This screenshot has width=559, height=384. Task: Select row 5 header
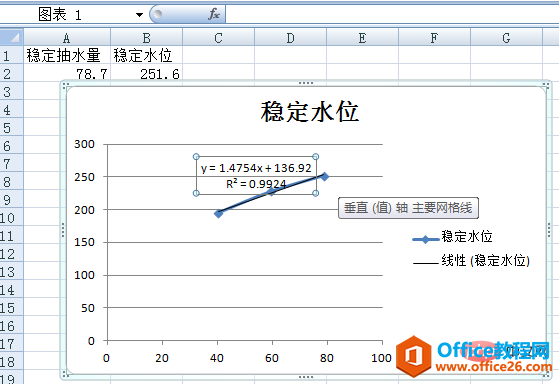point(11,127)
